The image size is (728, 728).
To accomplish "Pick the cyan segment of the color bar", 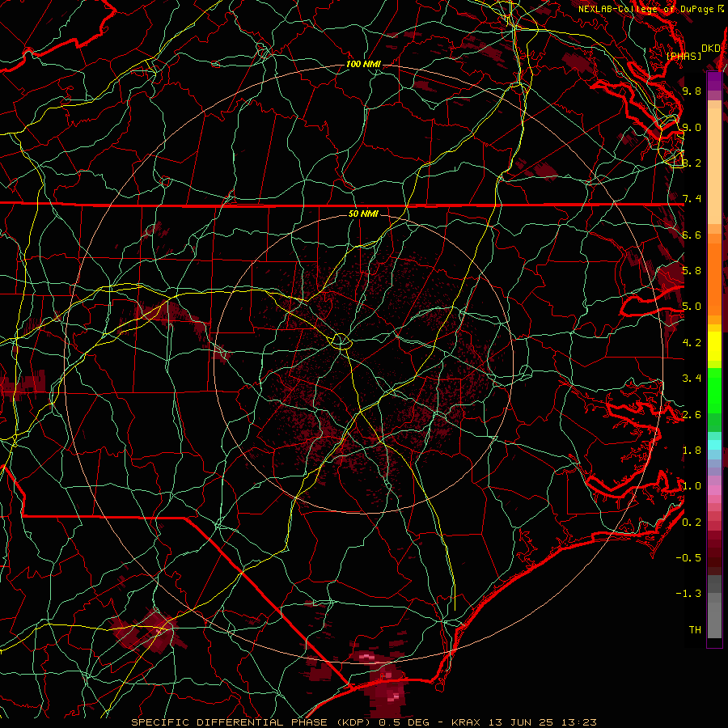I will [x=714, y=445].
